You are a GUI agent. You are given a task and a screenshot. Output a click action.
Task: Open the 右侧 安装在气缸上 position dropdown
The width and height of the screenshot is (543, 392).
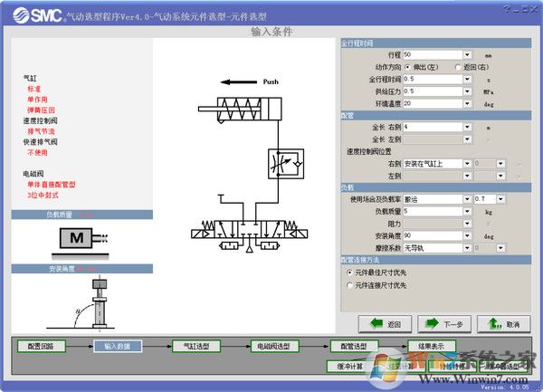[467, 164]
